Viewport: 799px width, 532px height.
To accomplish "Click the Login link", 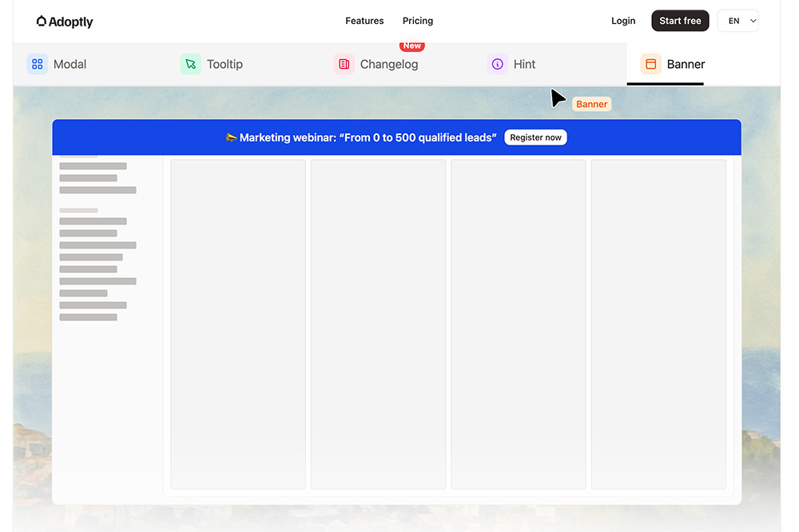I will [x=623, y=21].
